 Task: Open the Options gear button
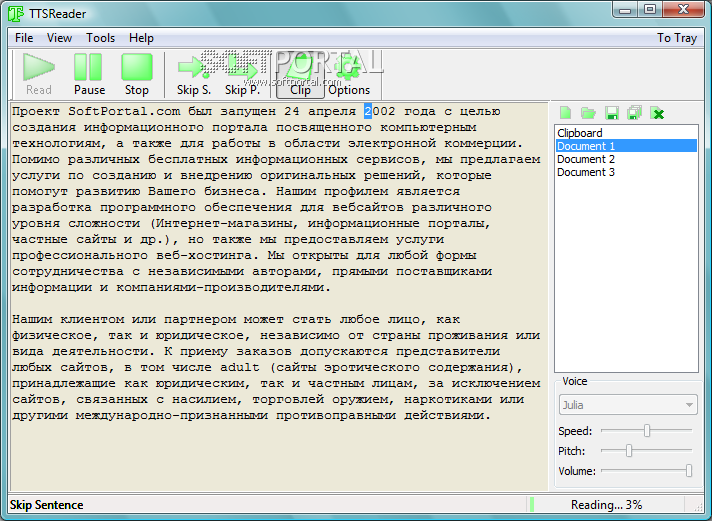click(x=349, y=74)
